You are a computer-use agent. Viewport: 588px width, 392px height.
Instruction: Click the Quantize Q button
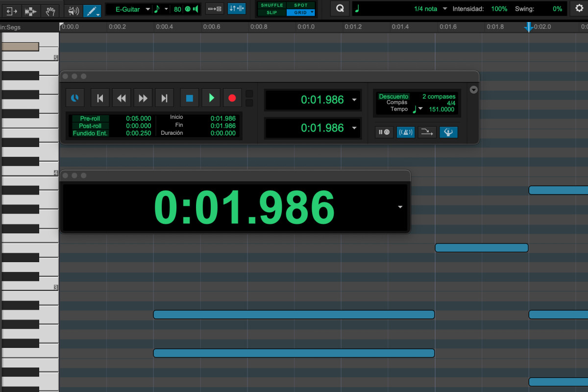[x=340, y=8]
